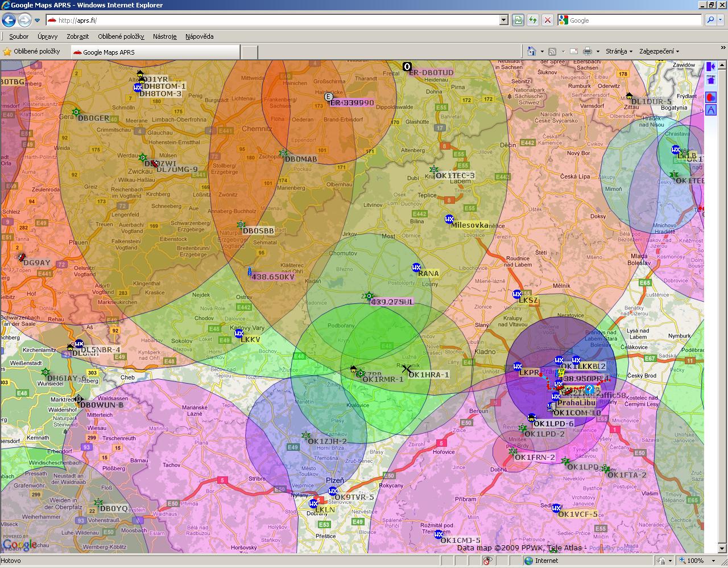Click the Internet zone indicator in status bar
The width and height of the screenshot is (728, 568).
541,561
